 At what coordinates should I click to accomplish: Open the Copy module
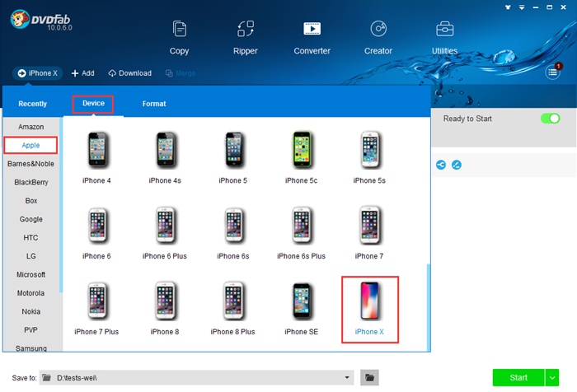pyautogui.click(x=179, y=38)
